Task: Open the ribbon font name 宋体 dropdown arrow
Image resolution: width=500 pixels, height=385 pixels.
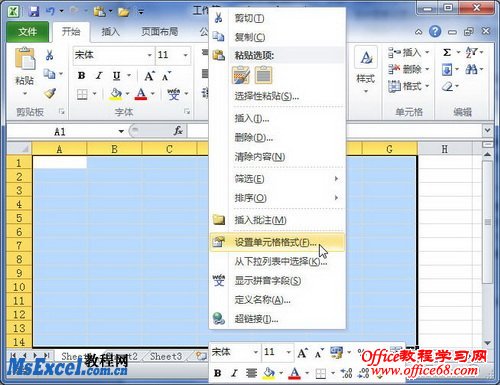Action: click(150, 55)
